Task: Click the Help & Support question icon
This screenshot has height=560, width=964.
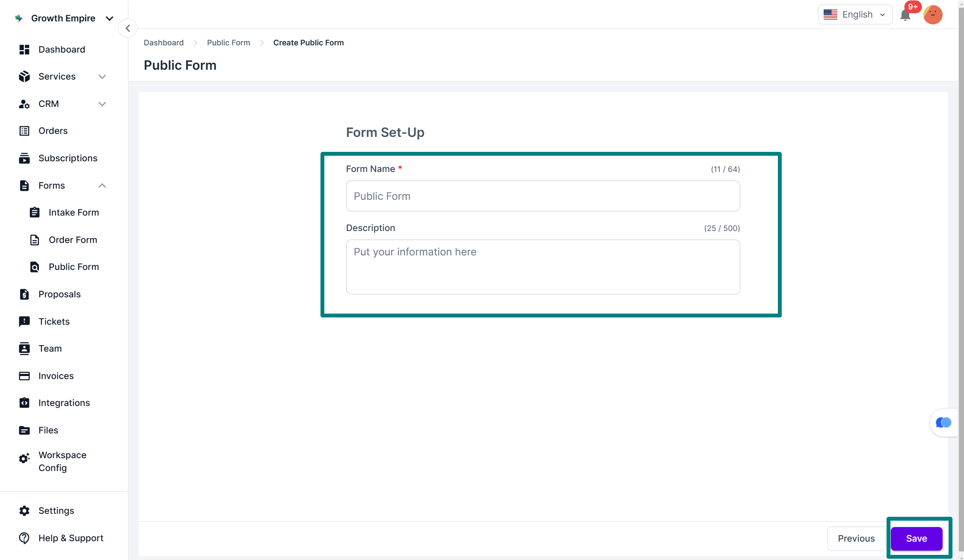Action: (24, 538)
